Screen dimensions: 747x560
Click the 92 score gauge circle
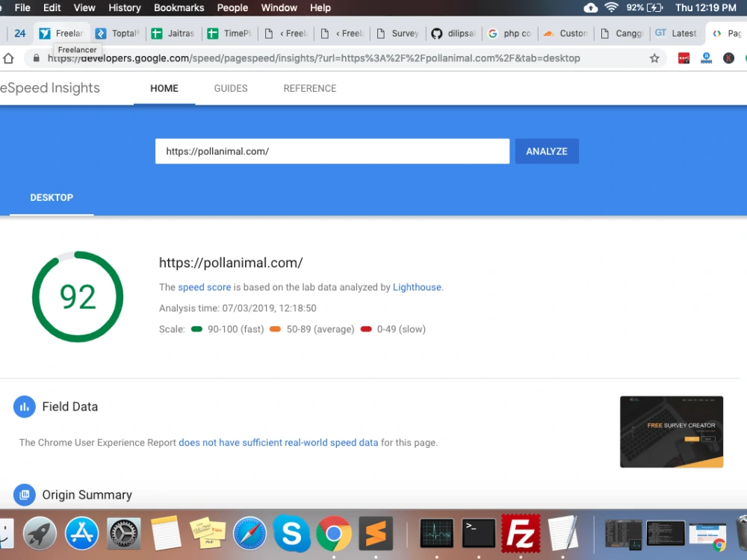point(78,296)
